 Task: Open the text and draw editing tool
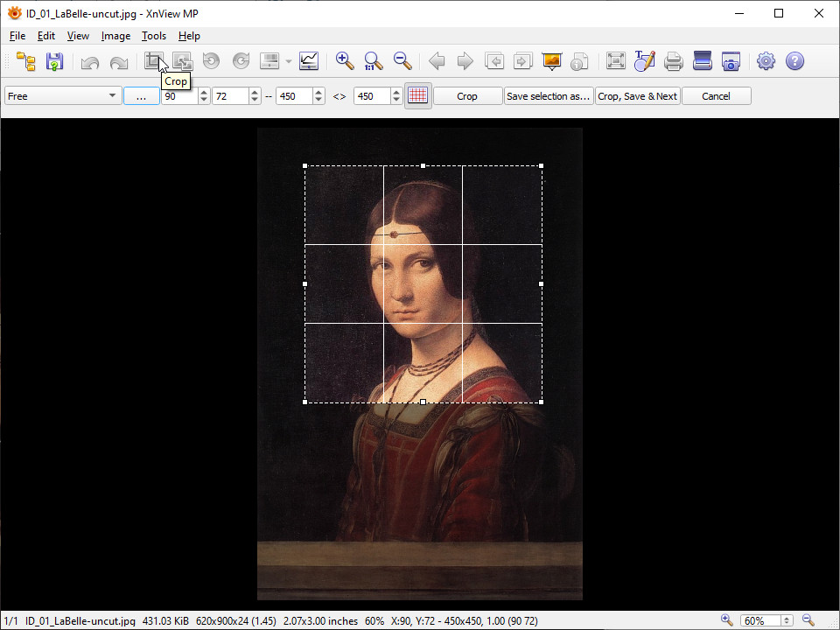[x=645, y=61]
